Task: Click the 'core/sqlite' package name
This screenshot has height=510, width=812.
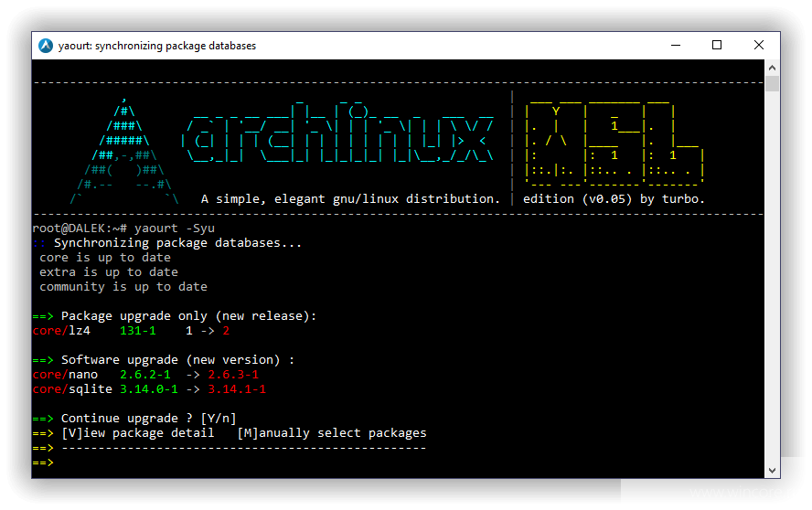Action: pos(72,388)
